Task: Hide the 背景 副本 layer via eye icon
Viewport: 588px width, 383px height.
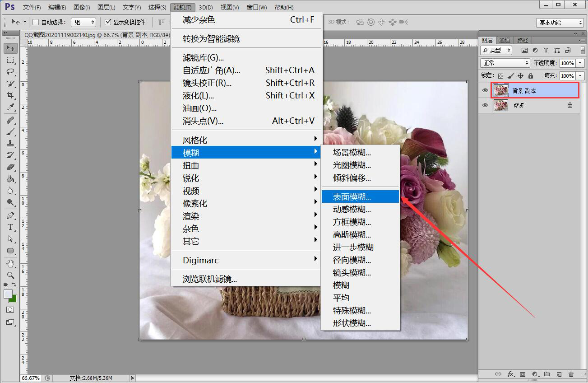Action: (485, 91)
